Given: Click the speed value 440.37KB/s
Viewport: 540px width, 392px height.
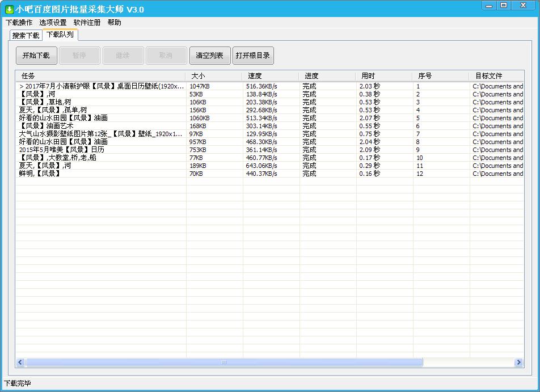Looking at the screenshot, I should (x=261, y=173).
